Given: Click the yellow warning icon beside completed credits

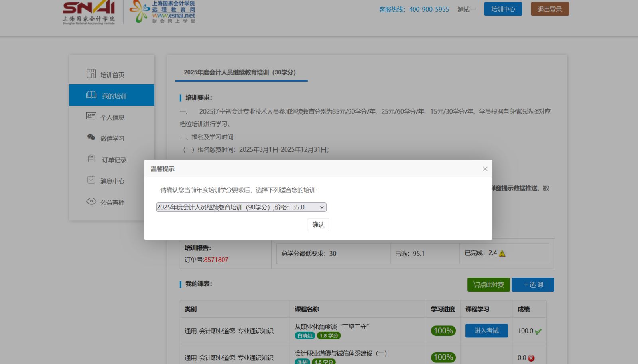Looking at the screenshot, I should (x=502, y=254).
